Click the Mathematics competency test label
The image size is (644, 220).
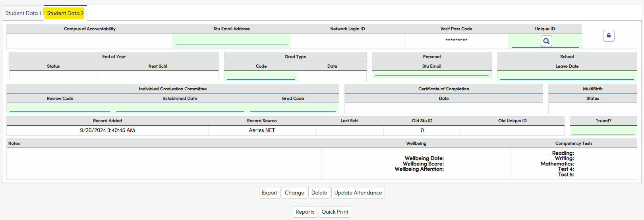pos(557,164)
